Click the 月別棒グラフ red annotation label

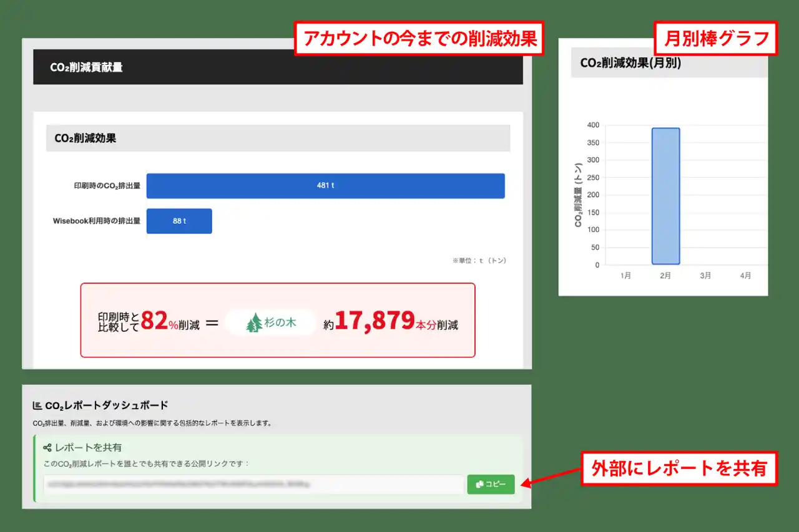715,39
